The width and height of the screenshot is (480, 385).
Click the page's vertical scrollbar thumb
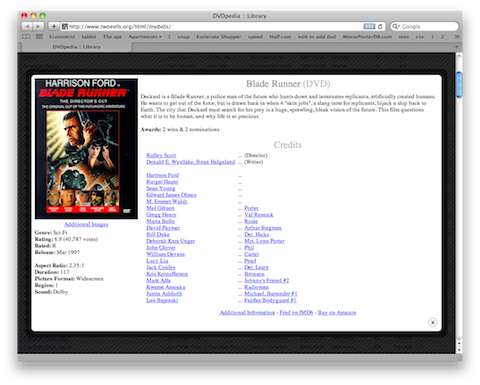[459, 85]
